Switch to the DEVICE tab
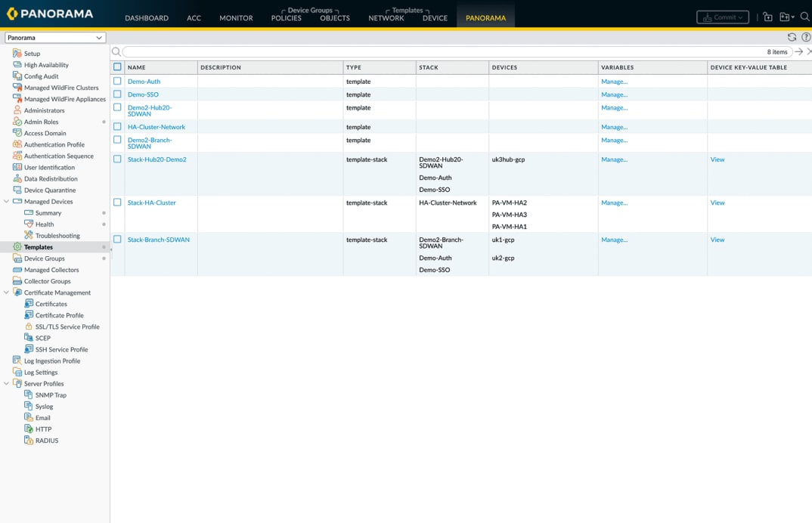This screenshot has width=812, height=523. tap(435, 17)
